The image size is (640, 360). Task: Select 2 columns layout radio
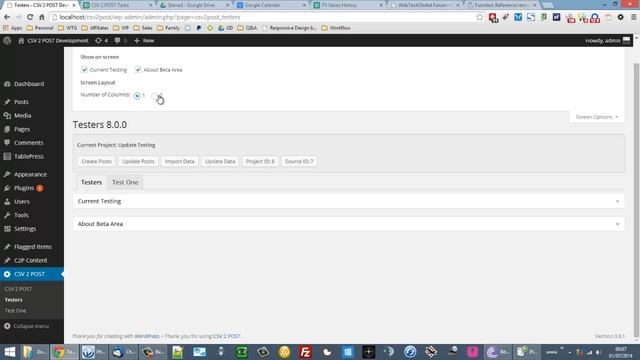coord(154,96)
